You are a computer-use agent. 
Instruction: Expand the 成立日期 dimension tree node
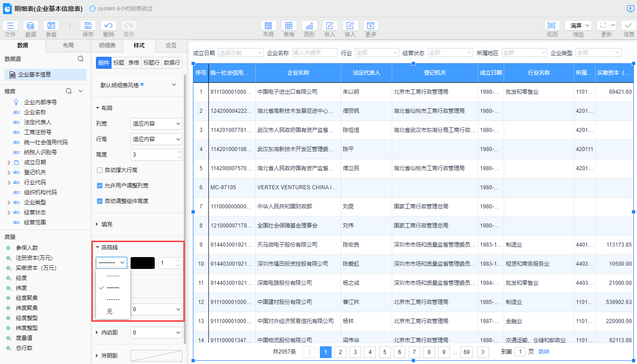(x=9, y=162)
